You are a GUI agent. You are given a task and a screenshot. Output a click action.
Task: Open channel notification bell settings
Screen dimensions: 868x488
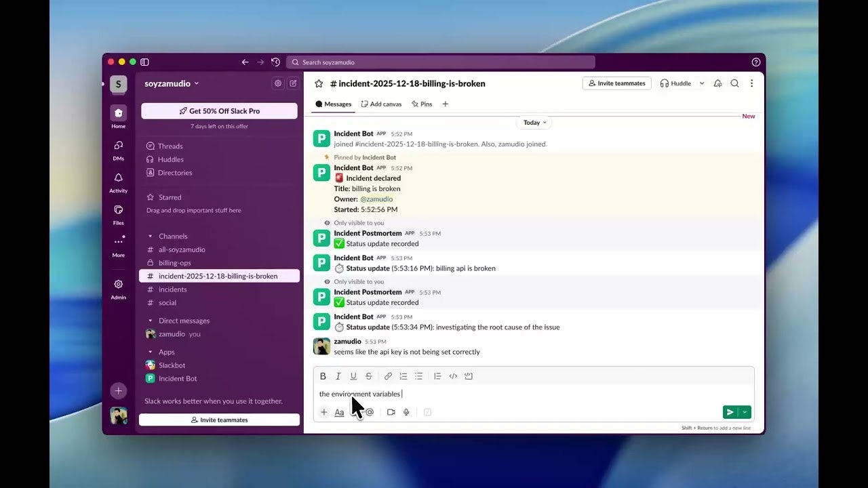[x=717, y=83]
